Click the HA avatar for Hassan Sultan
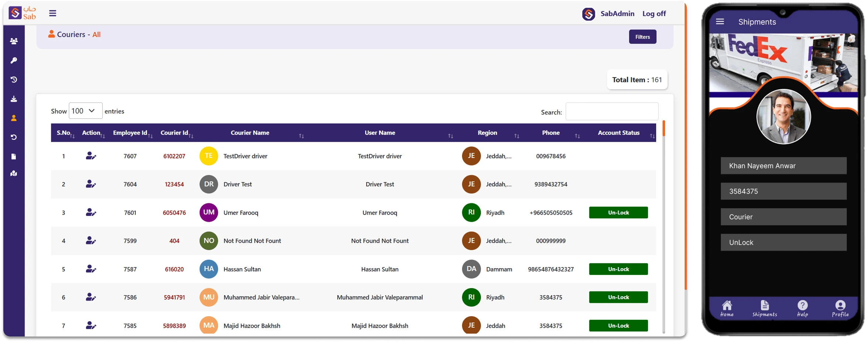868x342 pixels. 209,269
